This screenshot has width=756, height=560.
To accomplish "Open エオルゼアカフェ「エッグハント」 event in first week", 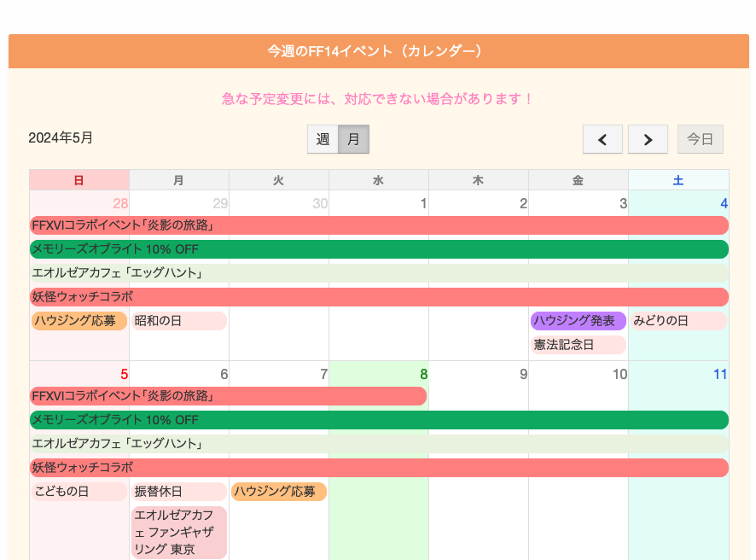I will (379, 273).
